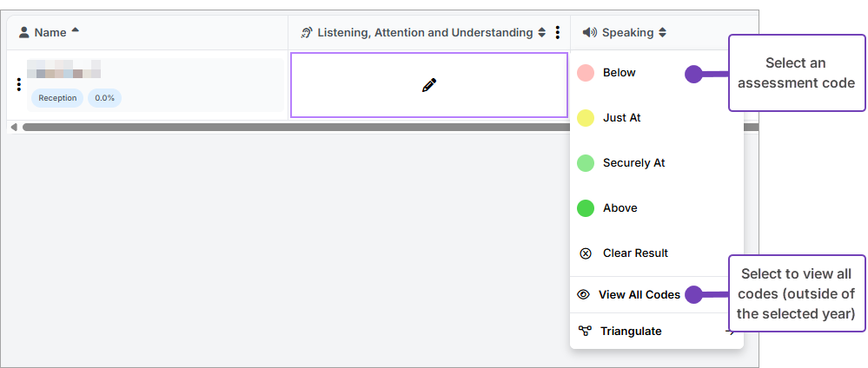Click the Triangulate nodes icon
Screen dimensions: 868x368
(585, 331)
